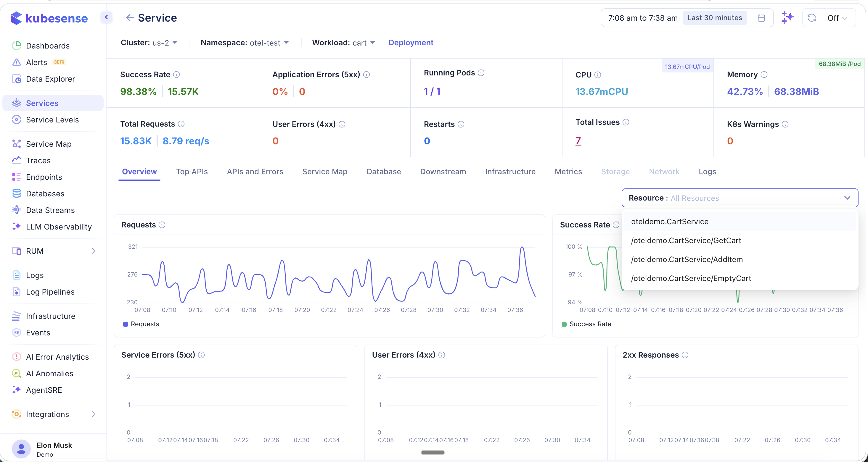Collapse the left navigation sidebar
This screenshot has width=868, height=462.
pyautogui.click(x=107, y=17)
